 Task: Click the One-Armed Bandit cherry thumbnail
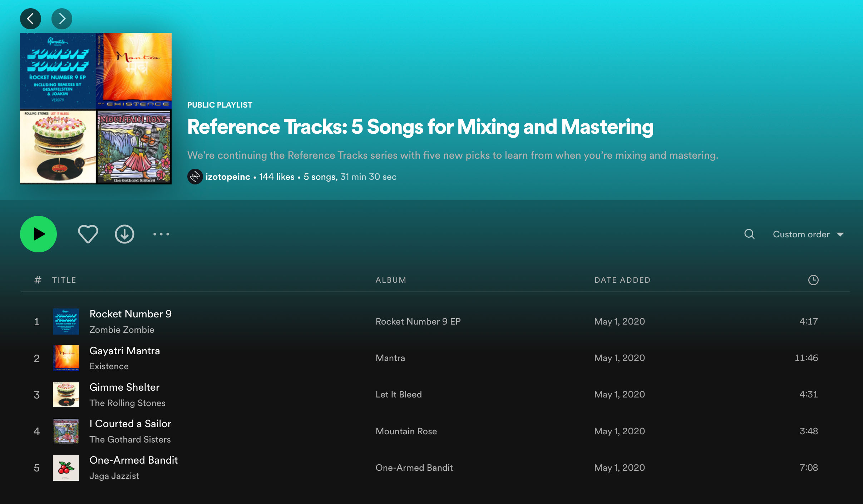click(x=66, y=468)
